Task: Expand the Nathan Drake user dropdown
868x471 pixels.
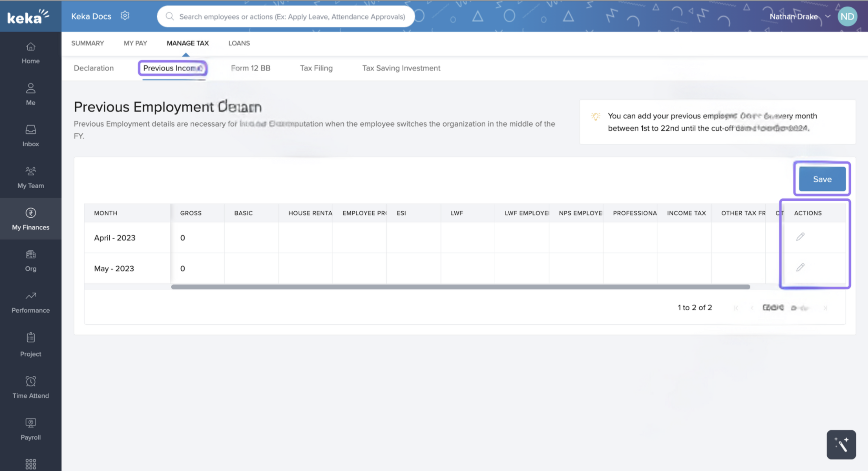Action: click(x=828, y=16)
